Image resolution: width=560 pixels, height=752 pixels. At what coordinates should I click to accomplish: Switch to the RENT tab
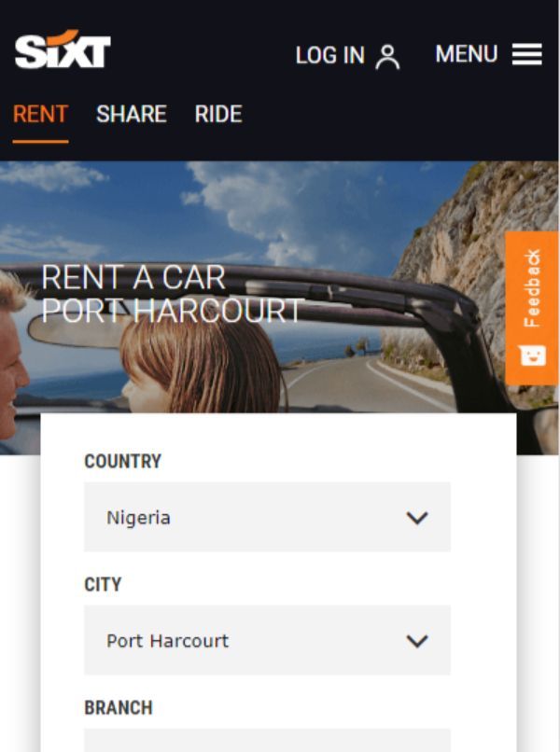(40, 114)
